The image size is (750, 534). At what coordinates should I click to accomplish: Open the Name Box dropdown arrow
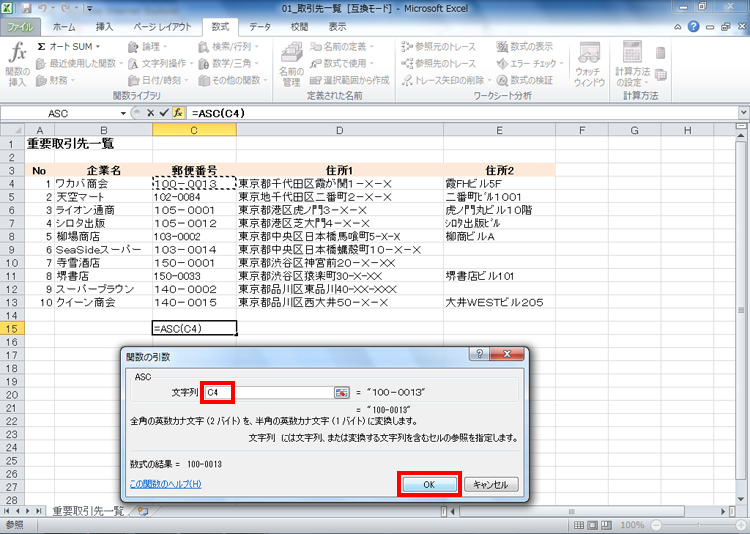pyautogui.click(x=123, y=113)
